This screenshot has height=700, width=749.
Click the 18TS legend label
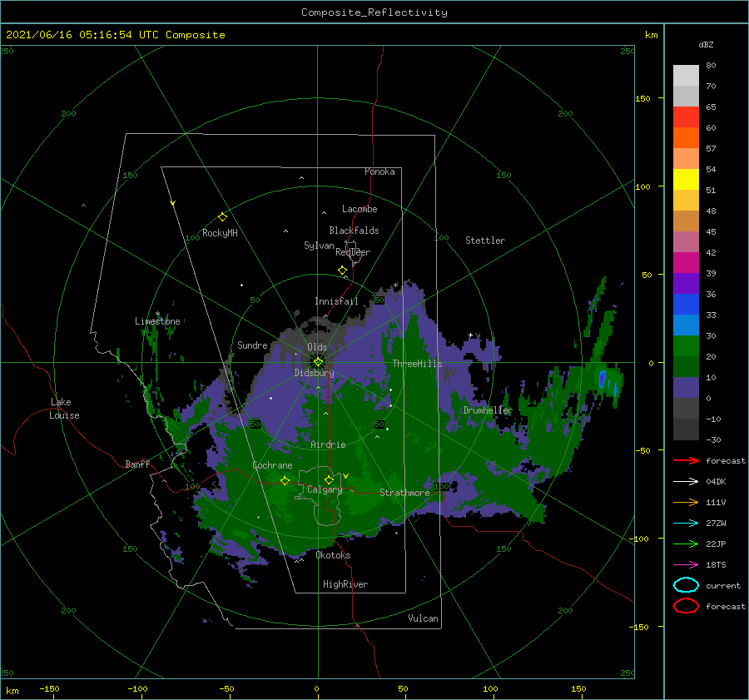[716, 565]
